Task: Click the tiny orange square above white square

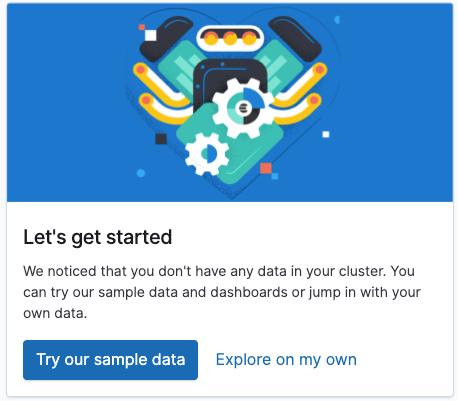Action: 142,27
